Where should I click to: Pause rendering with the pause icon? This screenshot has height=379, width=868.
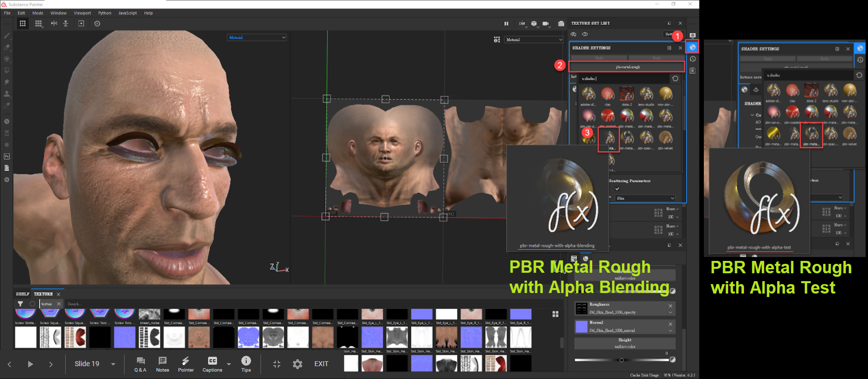pos(506,23)
